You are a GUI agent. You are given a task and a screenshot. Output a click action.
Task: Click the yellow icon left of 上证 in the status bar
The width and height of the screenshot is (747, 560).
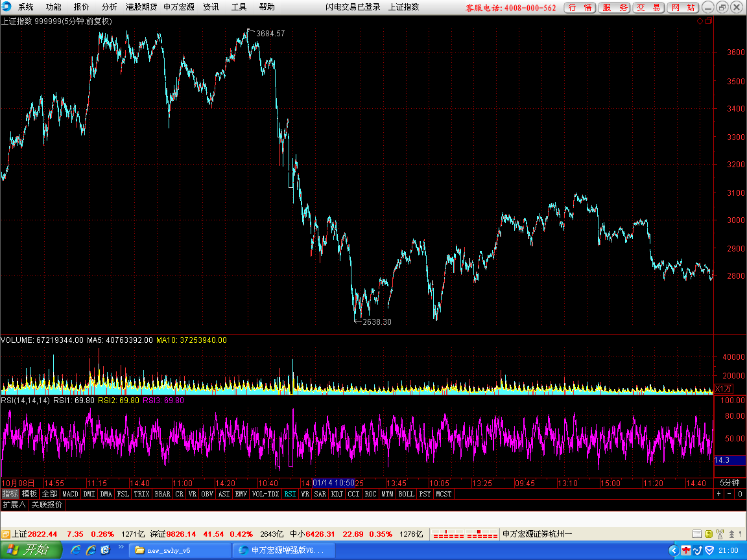[6, 534]
